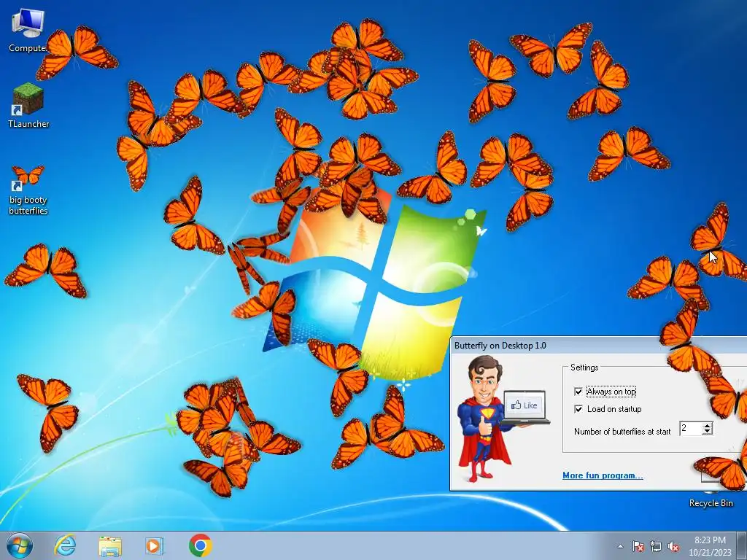Toggle the Always on top checkbox

point(578,392)
